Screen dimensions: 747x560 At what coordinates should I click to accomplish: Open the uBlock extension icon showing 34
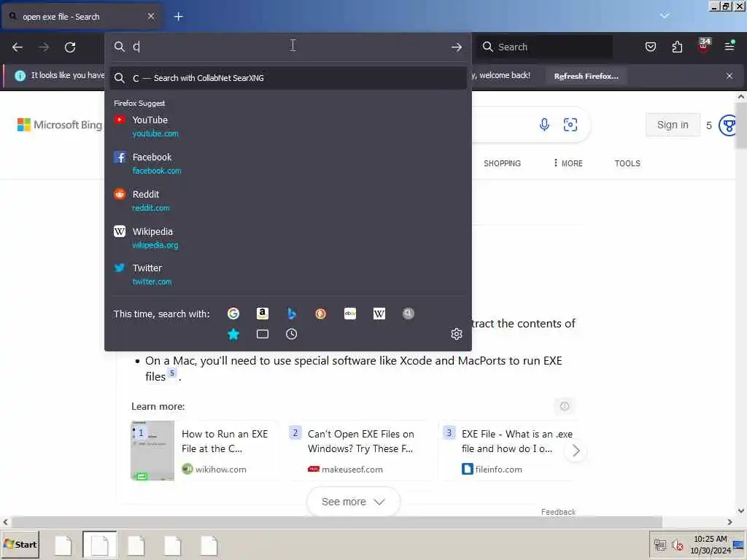[704, 45]
